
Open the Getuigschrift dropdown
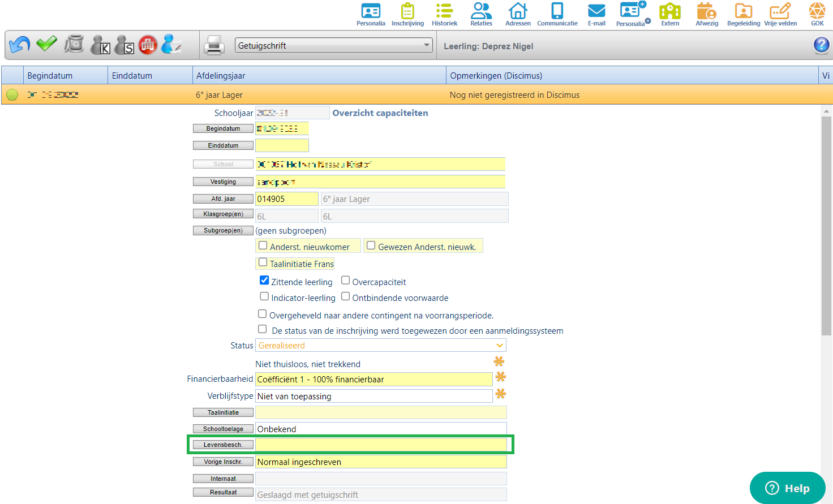333,46
